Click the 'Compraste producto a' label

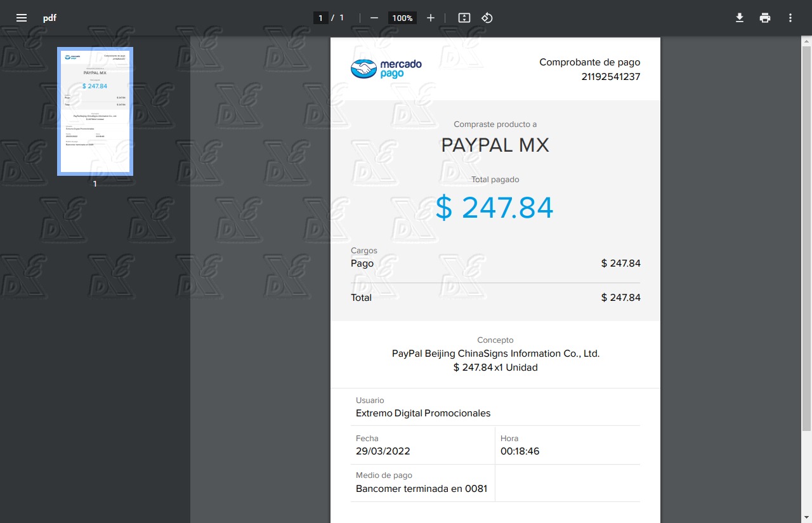[495, 124]
